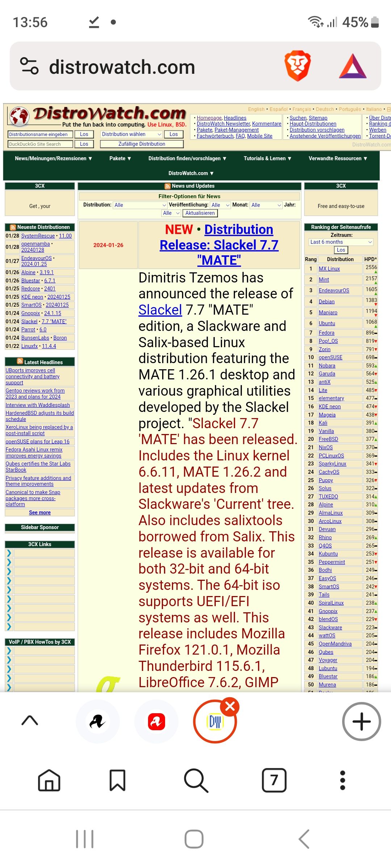Expand the Tutorials & Lernen menu
The image size is (391, 868).
click(x=268, y=158)
